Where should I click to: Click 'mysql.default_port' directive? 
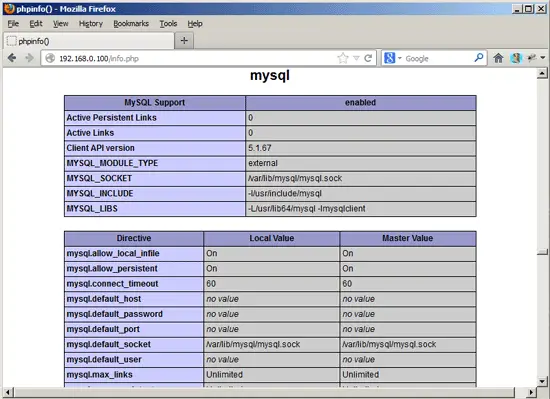(x=103, y=329)
